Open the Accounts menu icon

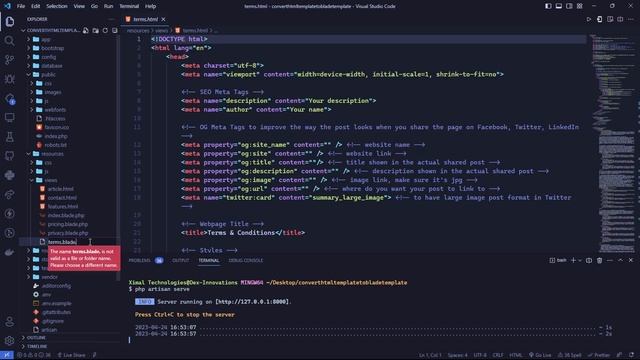pos(9,322)
